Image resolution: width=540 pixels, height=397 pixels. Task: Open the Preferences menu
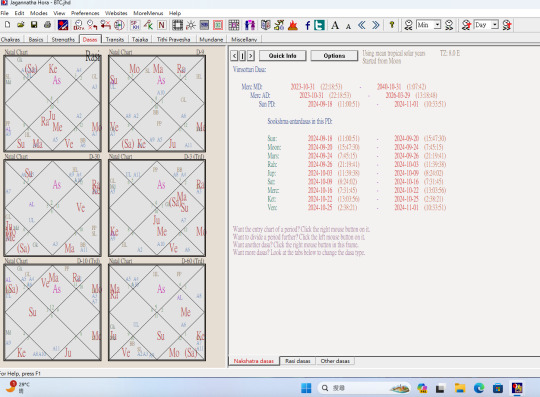85,13
